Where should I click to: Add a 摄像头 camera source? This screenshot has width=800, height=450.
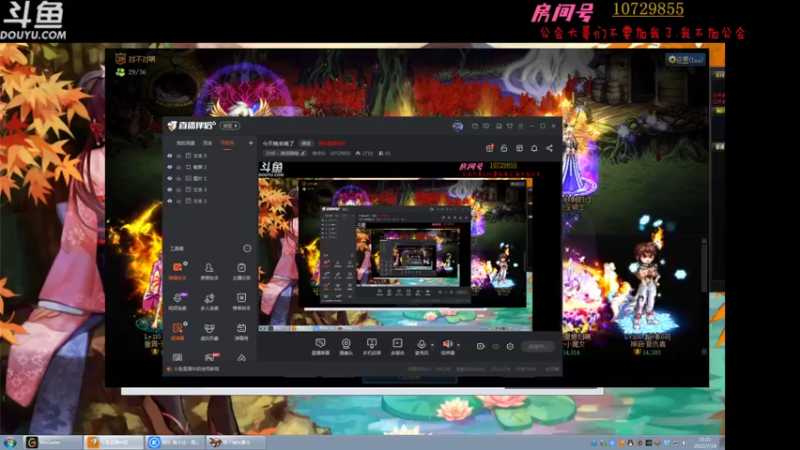point(346,346)
